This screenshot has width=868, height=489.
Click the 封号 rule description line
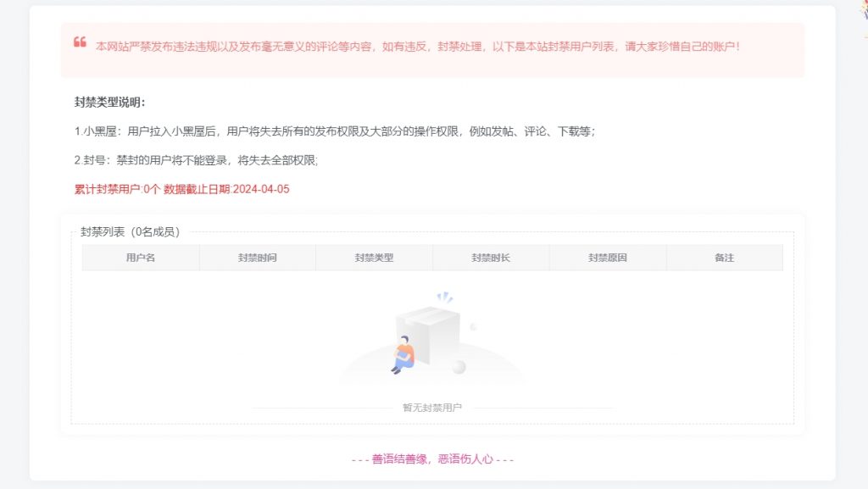pos(196,160)
